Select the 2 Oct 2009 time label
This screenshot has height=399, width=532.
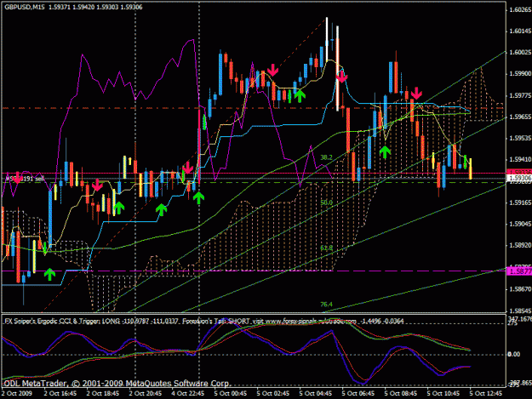17,393
